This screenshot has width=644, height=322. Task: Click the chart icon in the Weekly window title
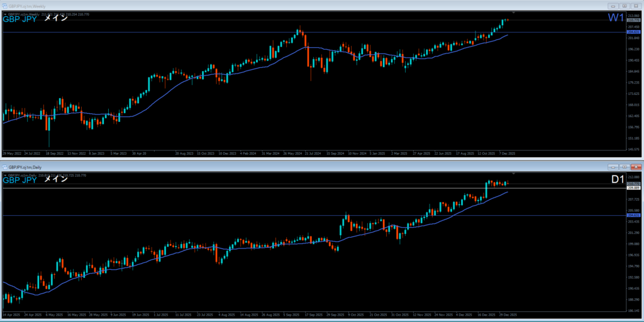[x=5, y=6]
